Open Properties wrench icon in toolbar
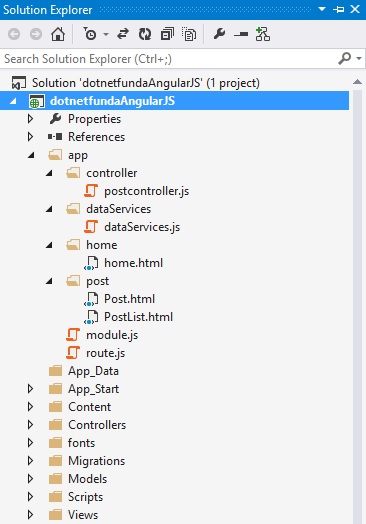Screen dimensions: 366x524 coord(219,34)
